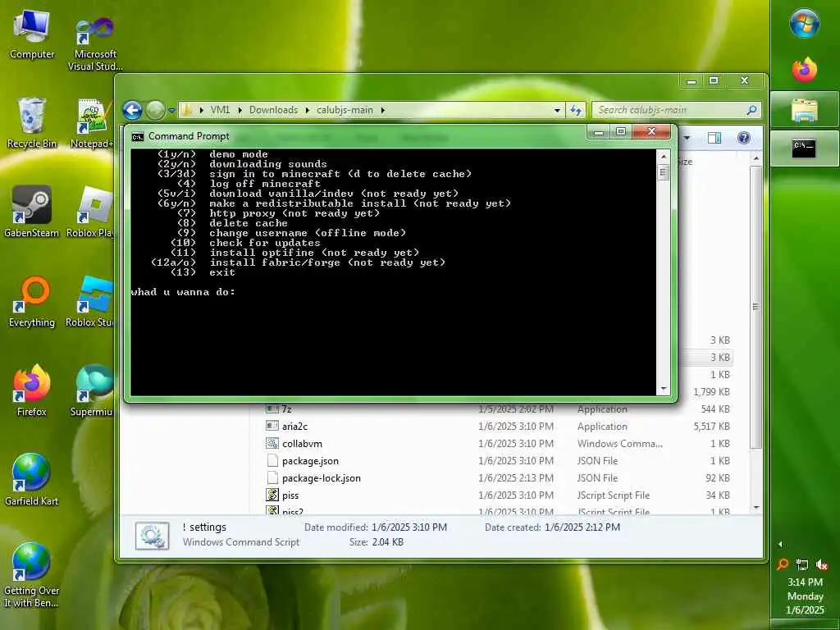The width and height of the screenshot is (840, 630).
Task: Click the Explorer file list scroll down arrow
Action: pos(756,507)
